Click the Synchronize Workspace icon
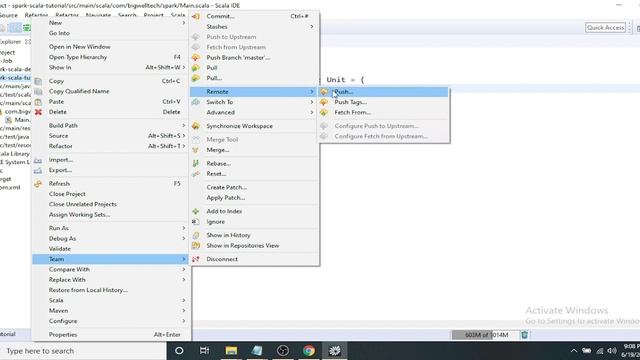Viewport: 640px width, 360px height. click(x=196, y=126)
